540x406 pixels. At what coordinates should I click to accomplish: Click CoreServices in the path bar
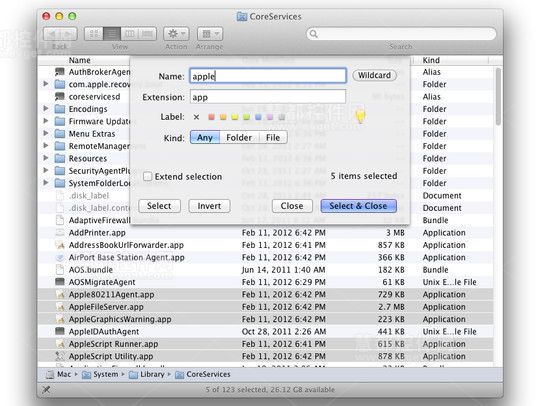click(203, 374)
